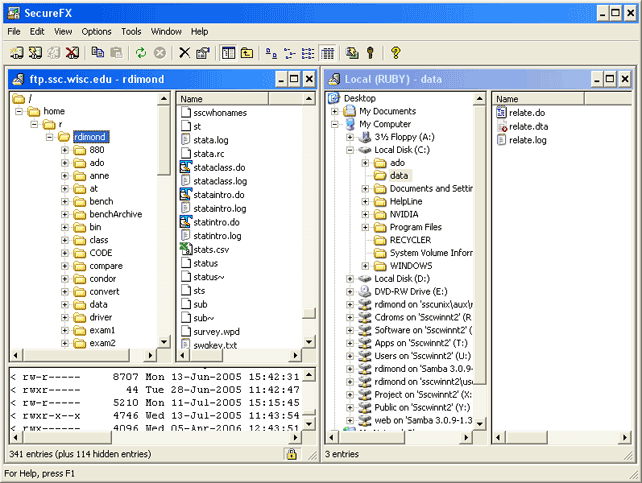Click the padlock icon in status bar
The height and width of the screenshot is (483, 642).
292,454
